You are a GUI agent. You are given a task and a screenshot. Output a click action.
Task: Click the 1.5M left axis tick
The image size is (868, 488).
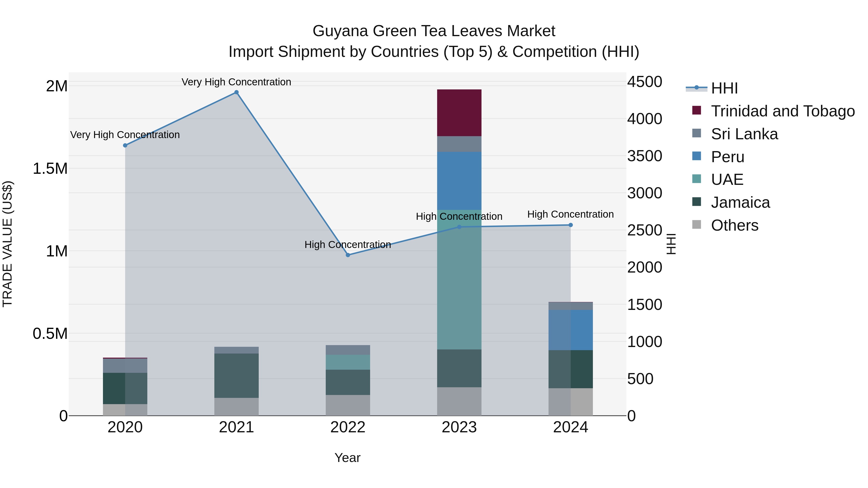[50, 168]
